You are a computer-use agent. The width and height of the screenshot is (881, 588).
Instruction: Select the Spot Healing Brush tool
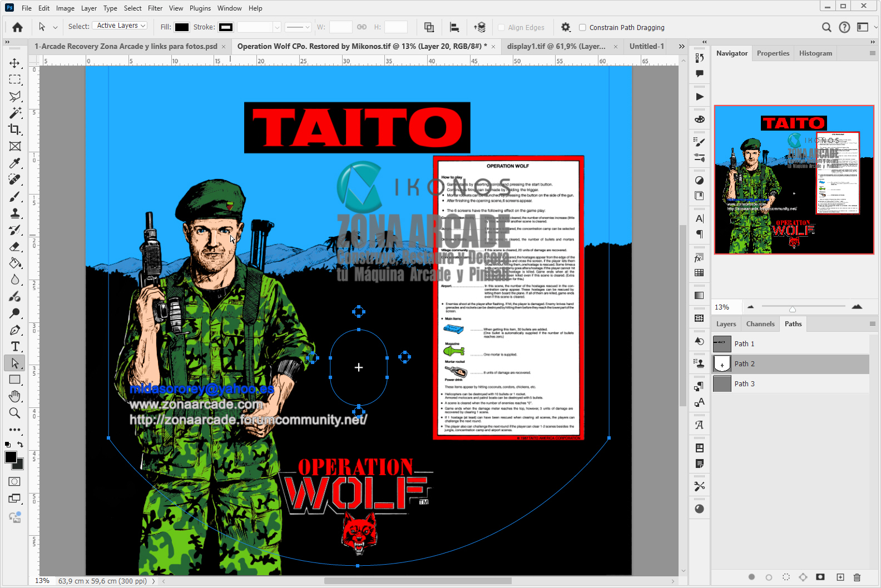(15, 180)
